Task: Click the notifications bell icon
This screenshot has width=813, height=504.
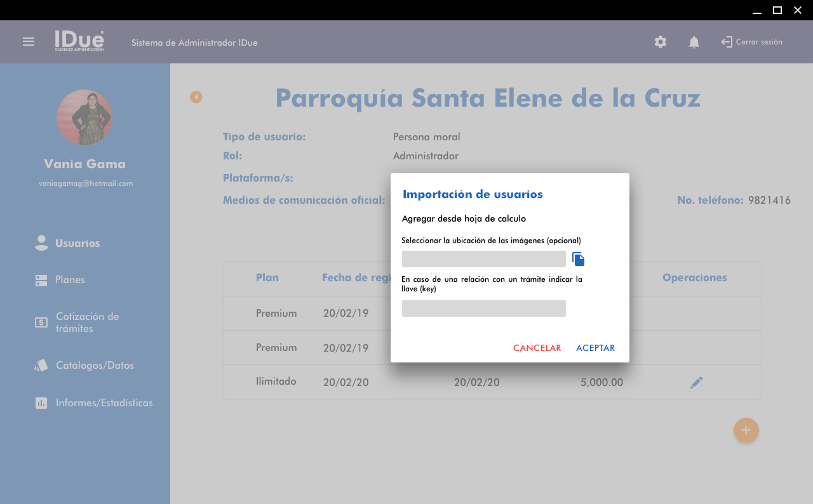Action: point(694,42)
